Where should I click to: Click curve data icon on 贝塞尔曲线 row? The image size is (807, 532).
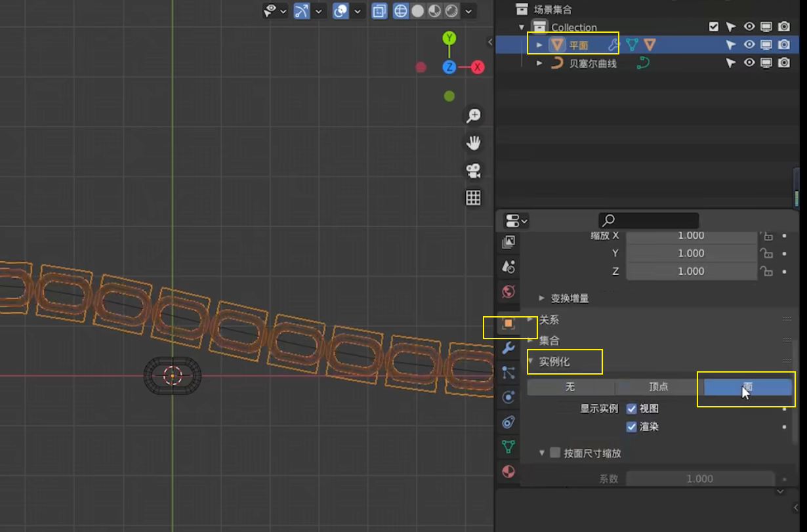(644, 64)
